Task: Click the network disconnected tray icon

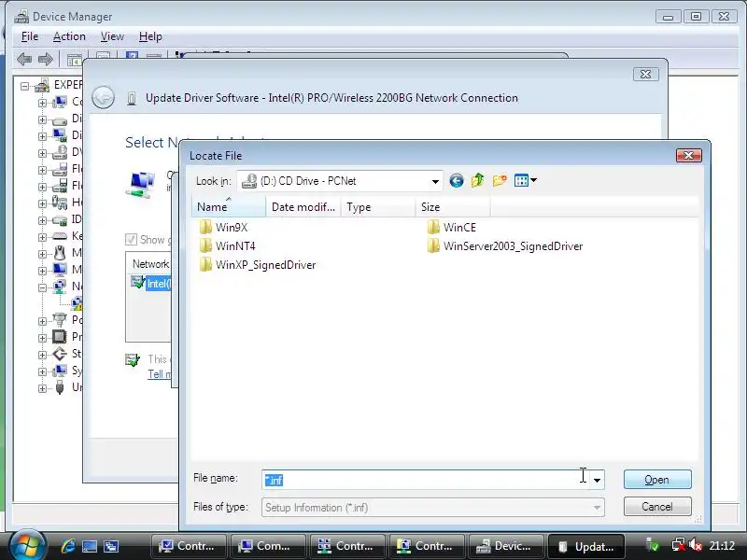Action: (678, 546)
